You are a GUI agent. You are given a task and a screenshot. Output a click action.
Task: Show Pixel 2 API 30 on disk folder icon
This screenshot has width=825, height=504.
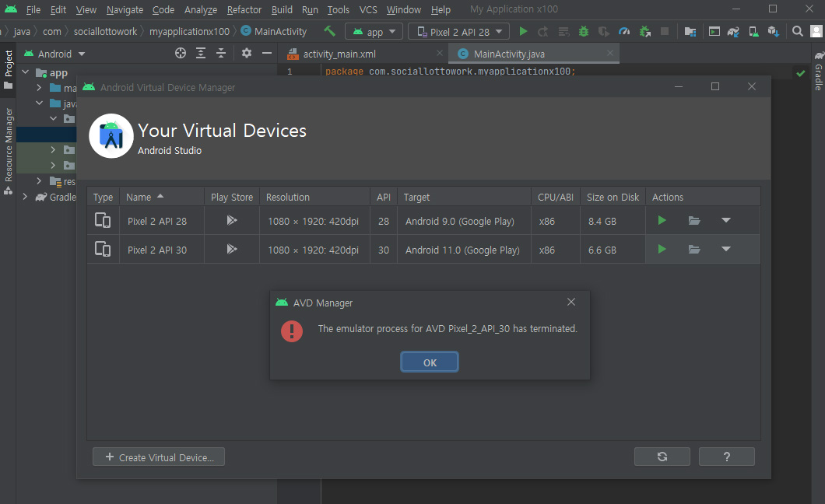click(x=694, y=249)
